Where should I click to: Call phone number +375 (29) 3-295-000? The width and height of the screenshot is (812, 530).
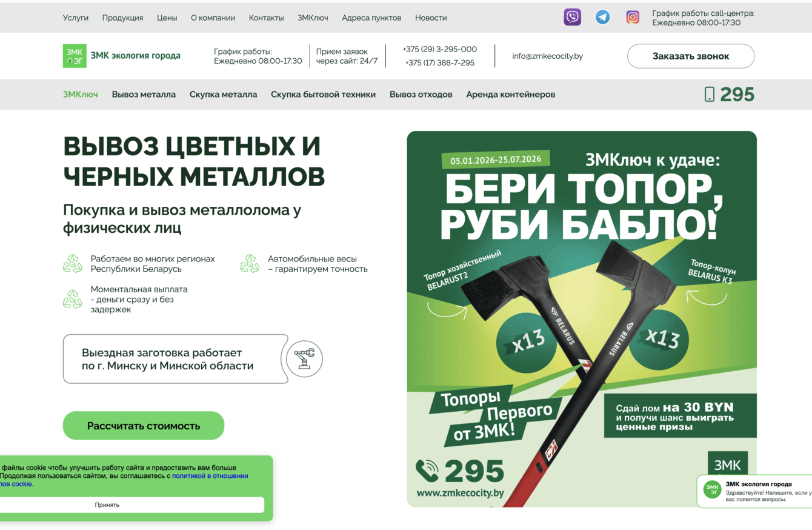440,49
